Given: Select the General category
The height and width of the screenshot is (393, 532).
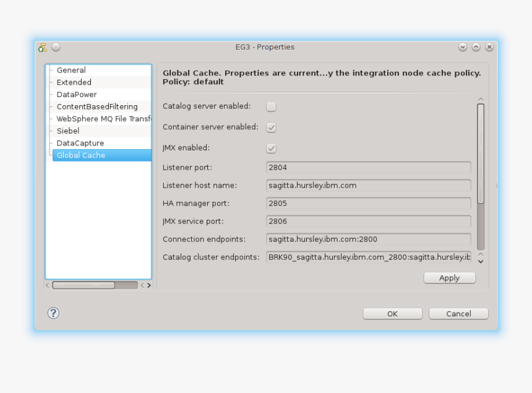Looking at the screenshot, I should [x=71, y=71].
